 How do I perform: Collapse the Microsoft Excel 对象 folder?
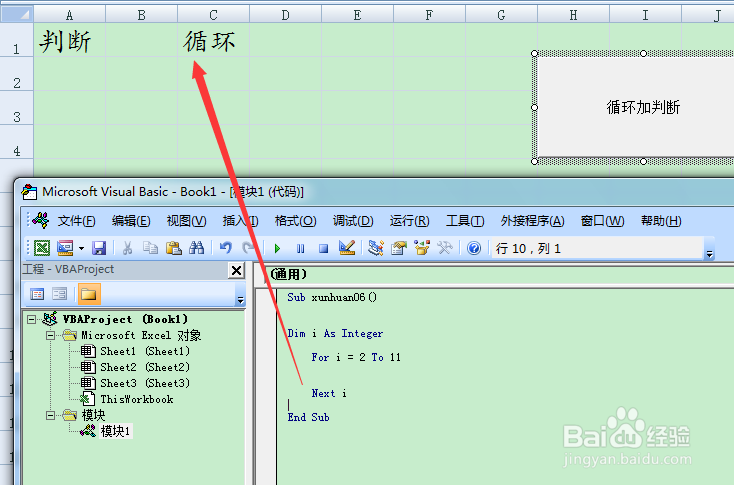click(50, 335)
